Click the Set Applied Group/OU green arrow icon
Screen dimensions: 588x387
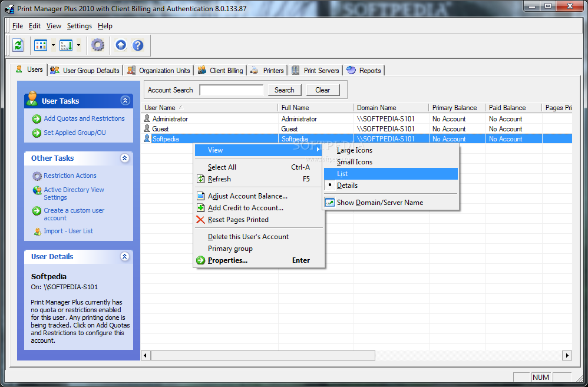point(37,133)
